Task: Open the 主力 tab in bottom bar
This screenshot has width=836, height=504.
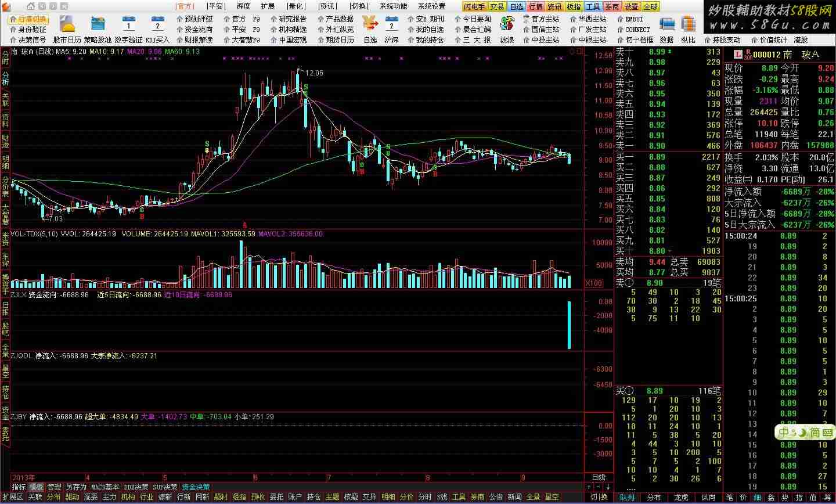Action: coord(109,497)
